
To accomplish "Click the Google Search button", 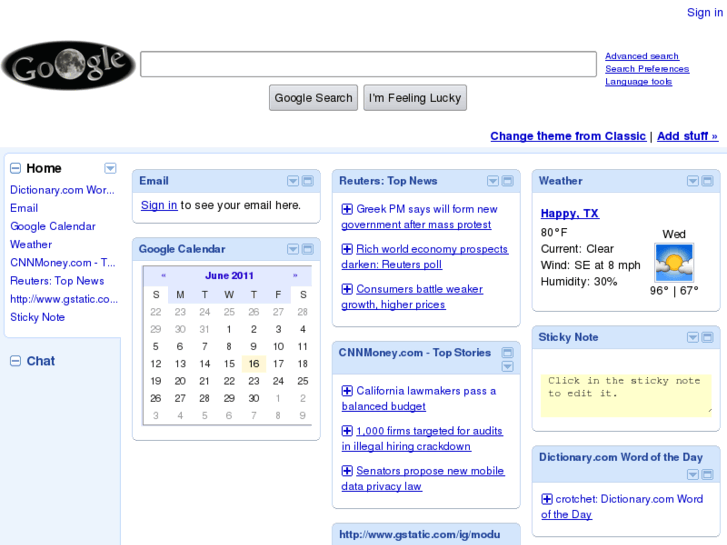I will click(x=313, y=97).
